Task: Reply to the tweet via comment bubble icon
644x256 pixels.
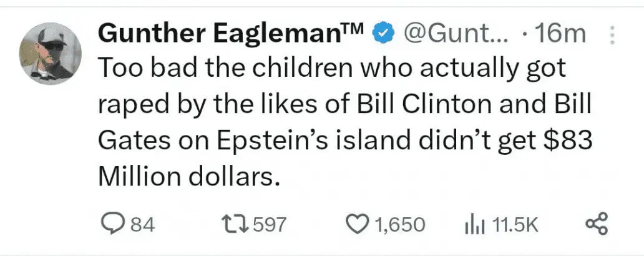Action: pos(112,224)
